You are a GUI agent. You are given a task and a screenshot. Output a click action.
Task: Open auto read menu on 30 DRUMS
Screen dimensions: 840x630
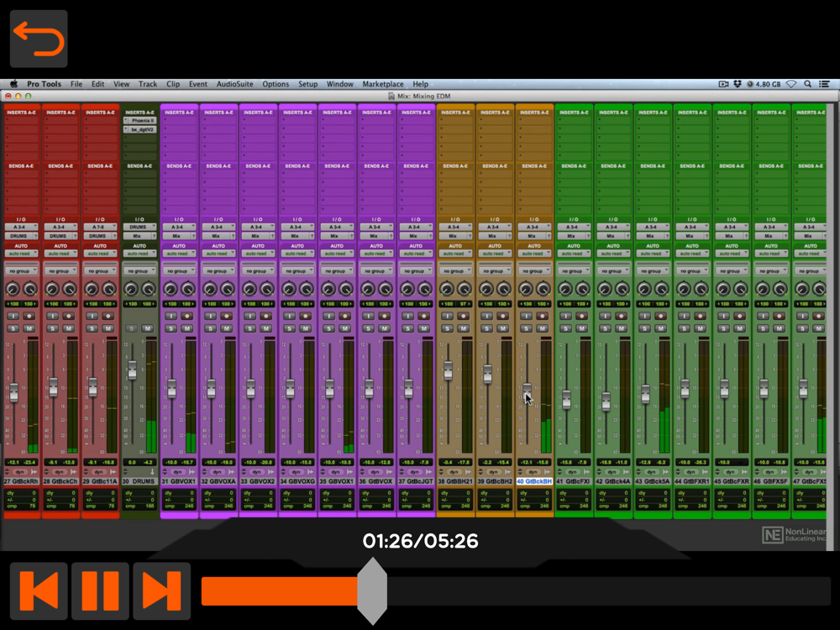pyautogui.click(x=139, y=254)
